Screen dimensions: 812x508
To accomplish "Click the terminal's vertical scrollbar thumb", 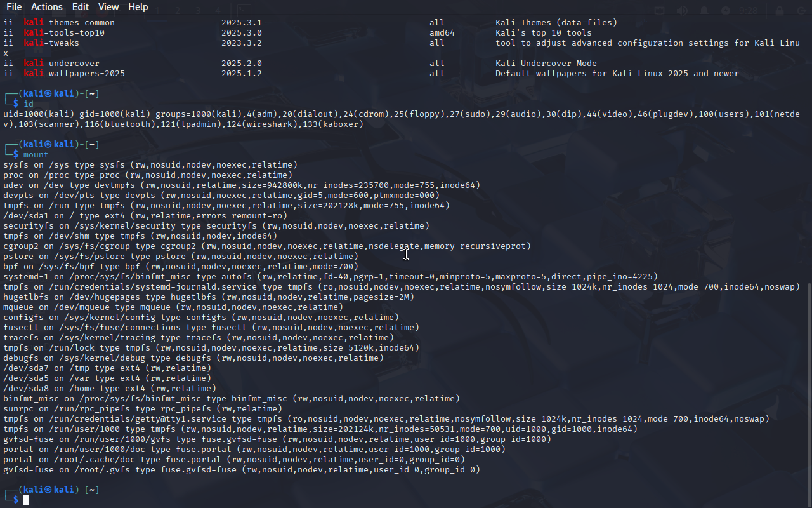I will [x=808, y=394].
